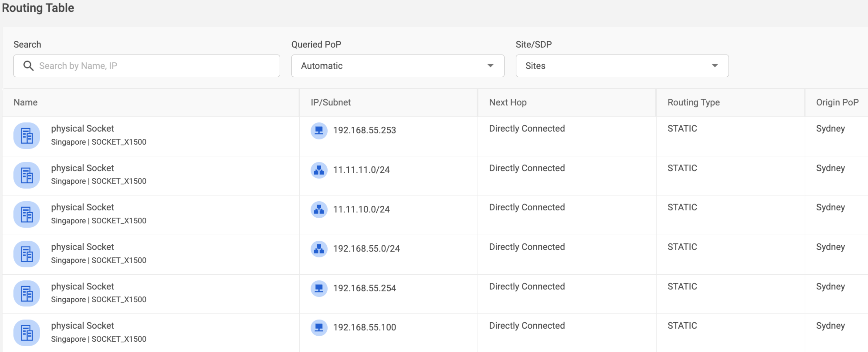Click Sydney in 11.11.10.0/24 row

coord(830,208)
